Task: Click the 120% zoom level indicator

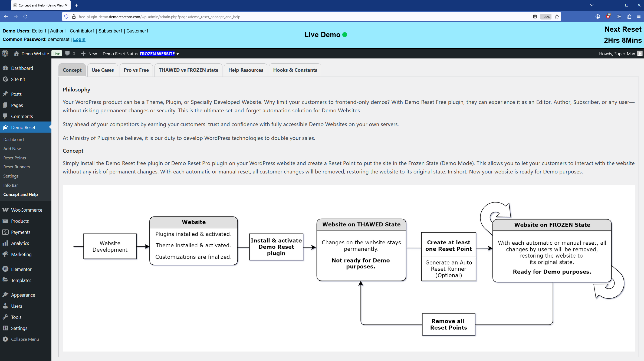Action: click(x=546, y=17)
